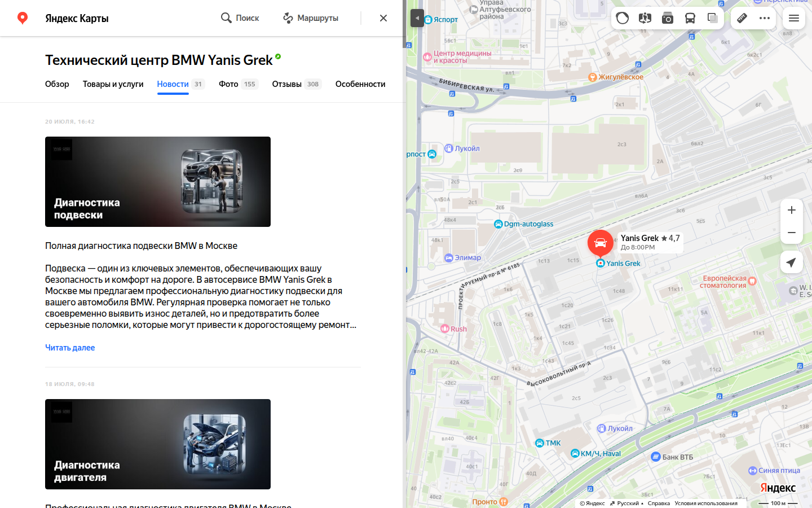Image resolution: width=812 pixels, height=508 pixels.
Task: Open Маршруты route planner
Action: [311, 18]
